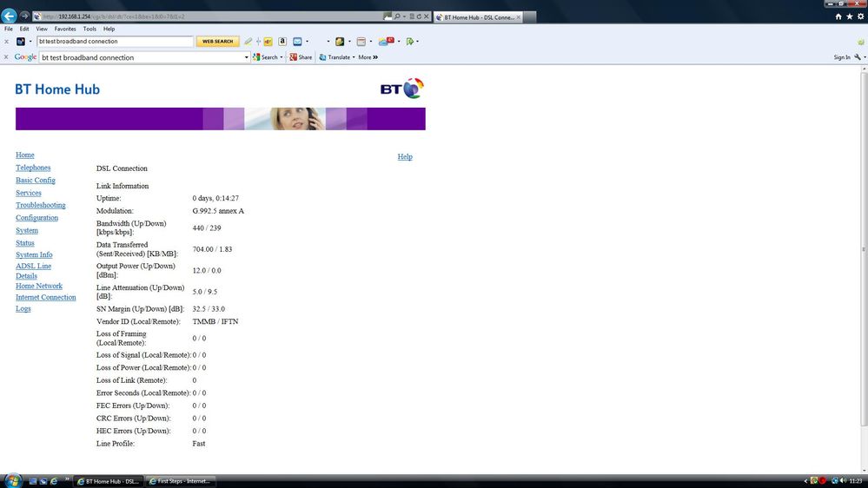The width and height of the screenshot is (868, 488).
Task: Click the Windows Start orb
Action: tap(12, 480)
